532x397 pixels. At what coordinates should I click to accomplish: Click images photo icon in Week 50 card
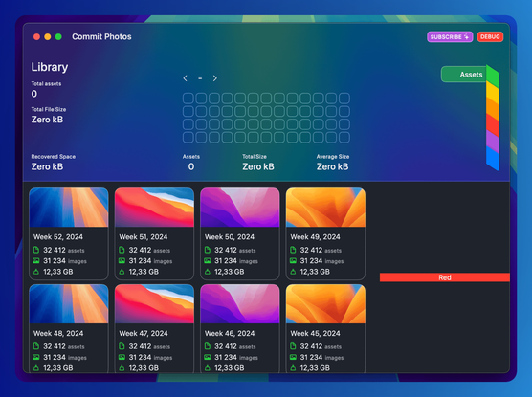pos(208,260)
